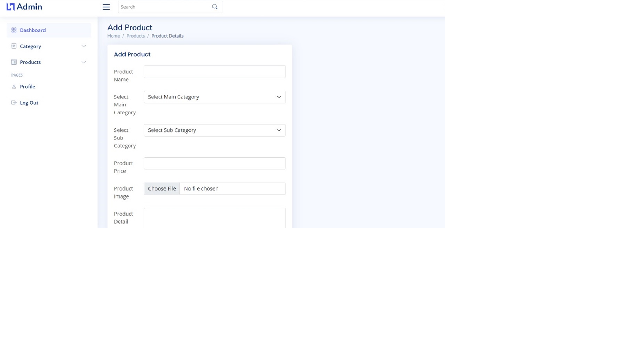644x361 pixels.
Task: Click the 'Product Name' field label
Action: (x=123, y=75)
